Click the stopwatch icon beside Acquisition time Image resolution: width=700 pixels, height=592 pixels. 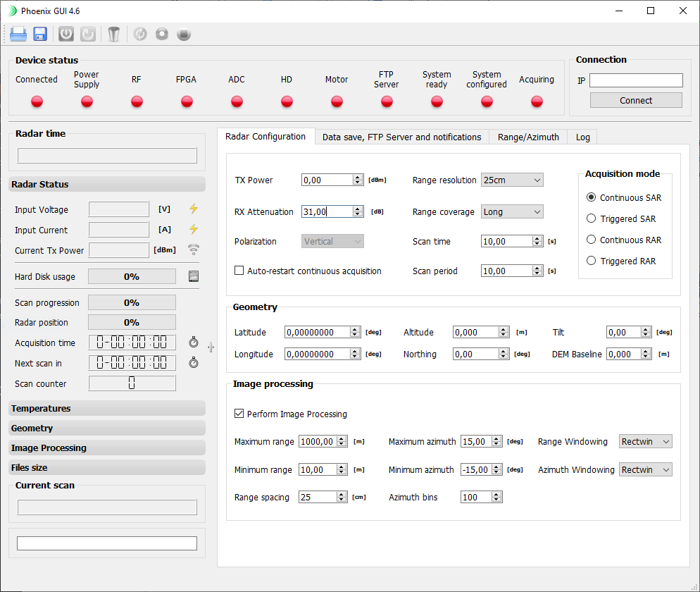coord(193,343)
